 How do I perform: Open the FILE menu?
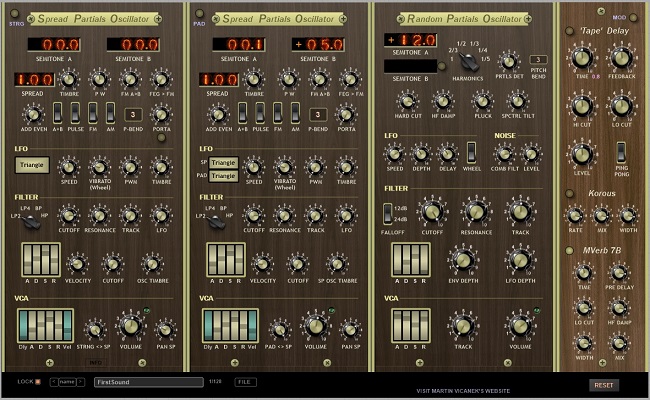[245, 381]
